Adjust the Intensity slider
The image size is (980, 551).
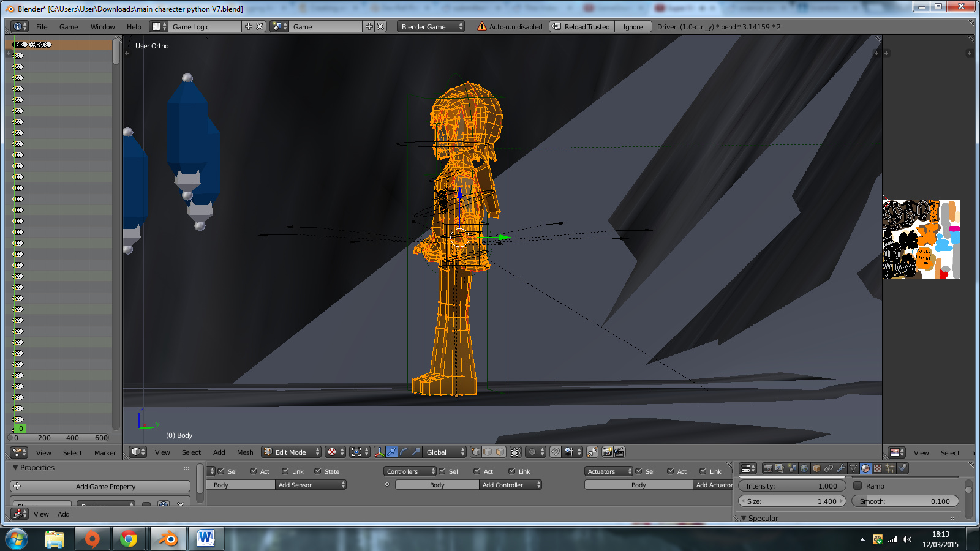coord(792,485)
